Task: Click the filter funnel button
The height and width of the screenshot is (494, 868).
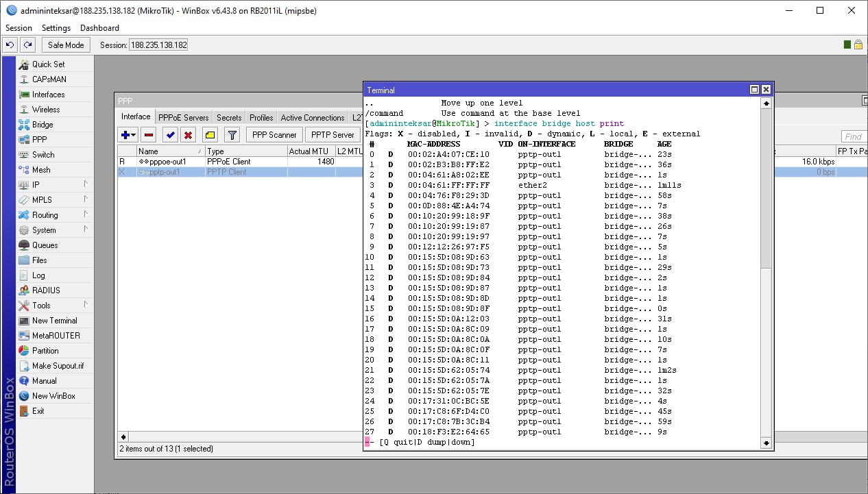Action: 232,135
